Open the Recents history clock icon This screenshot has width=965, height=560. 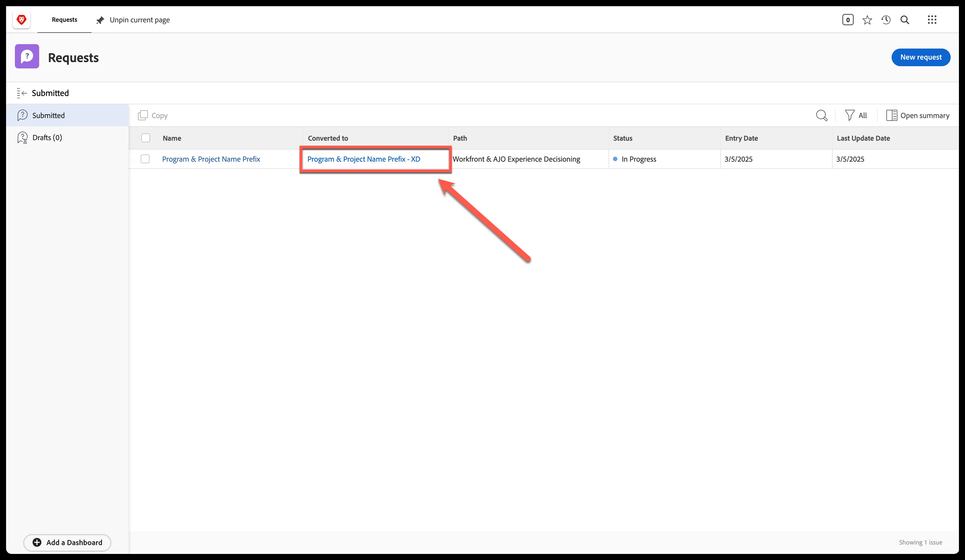click(886, 20)
